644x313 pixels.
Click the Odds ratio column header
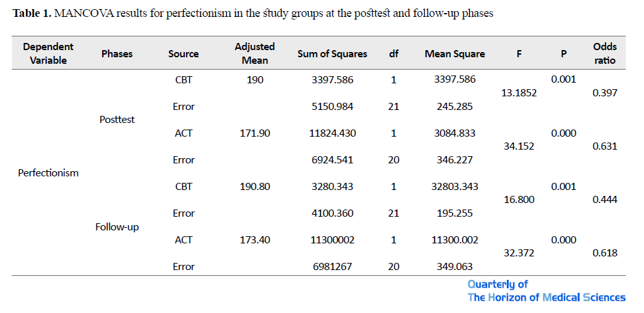[605, 53]
